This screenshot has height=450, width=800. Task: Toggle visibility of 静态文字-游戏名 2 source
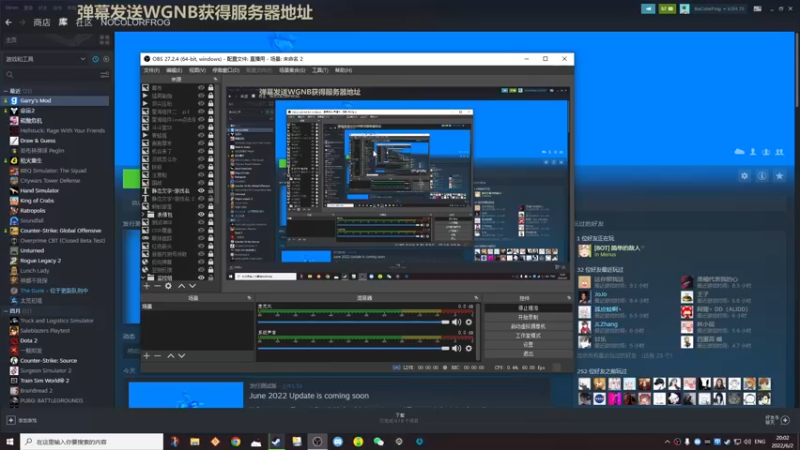[201, 198]
